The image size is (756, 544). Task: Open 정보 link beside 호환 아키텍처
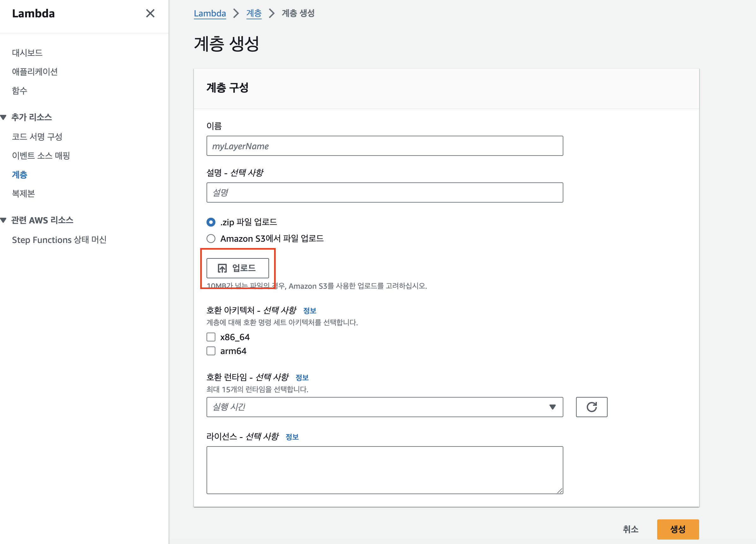[309, 310]
